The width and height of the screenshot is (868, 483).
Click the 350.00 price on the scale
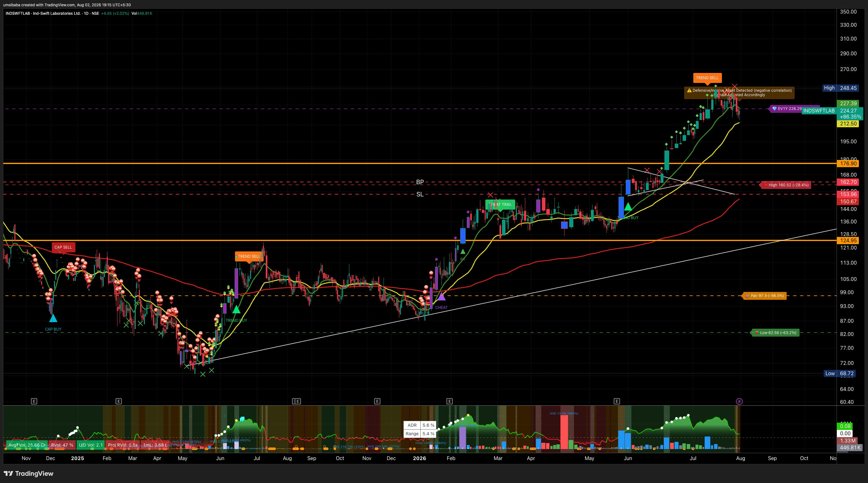pos(848,11)
